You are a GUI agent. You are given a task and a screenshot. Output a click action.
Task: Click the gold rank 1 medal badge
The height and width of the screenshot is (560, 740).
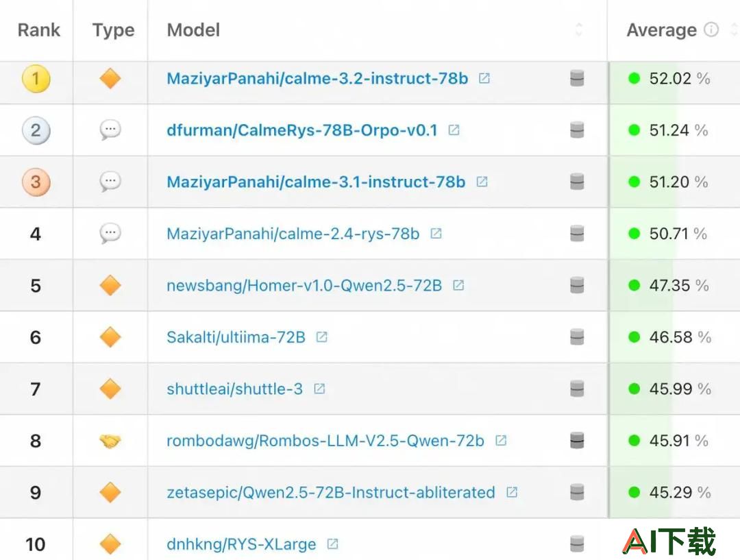pos(36,78)
